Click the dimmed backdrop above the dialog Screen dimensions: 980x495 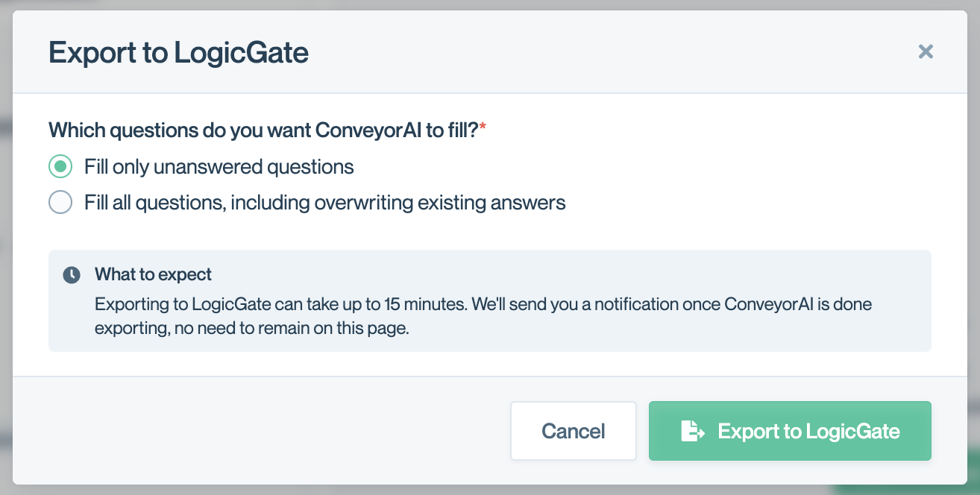[490, 5]
